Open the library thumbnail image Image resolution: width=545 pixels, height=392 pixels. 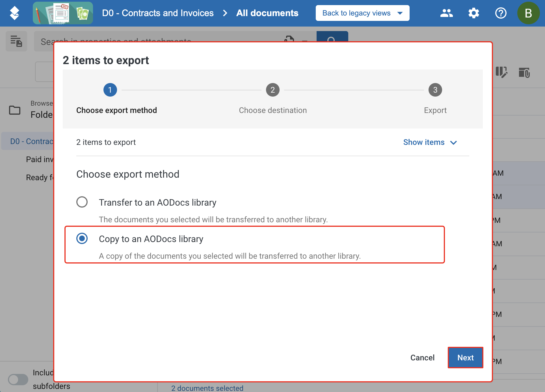pyautogui.click(x=63, y=13)
